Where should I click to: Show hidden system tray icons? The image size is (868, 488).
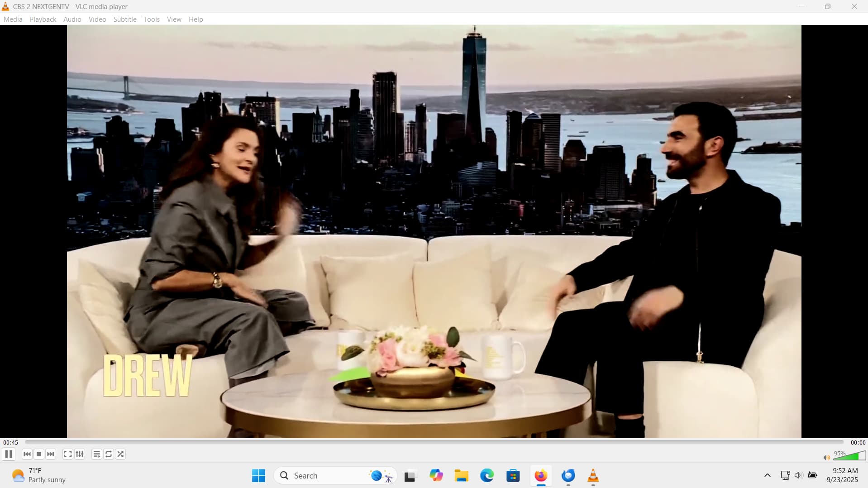tap(767, 475)
